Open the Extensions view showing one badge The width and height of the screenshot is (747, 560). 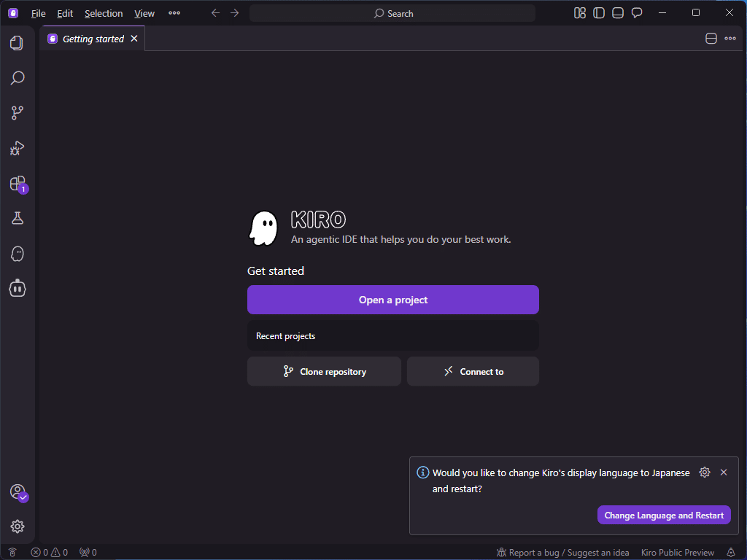point(17,184)
